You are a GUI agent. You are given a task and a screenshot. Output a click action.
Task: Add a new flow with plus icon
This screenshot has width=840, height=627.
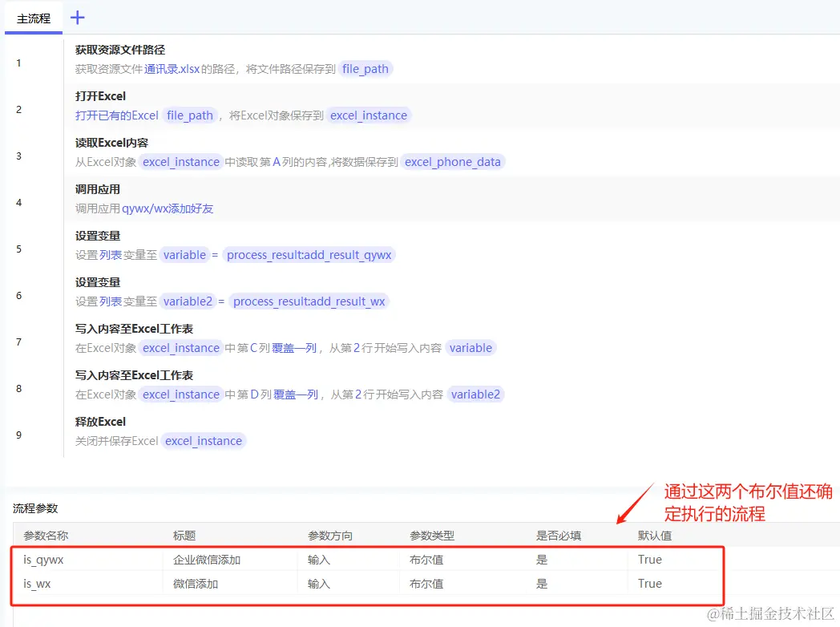coord(78,18)
